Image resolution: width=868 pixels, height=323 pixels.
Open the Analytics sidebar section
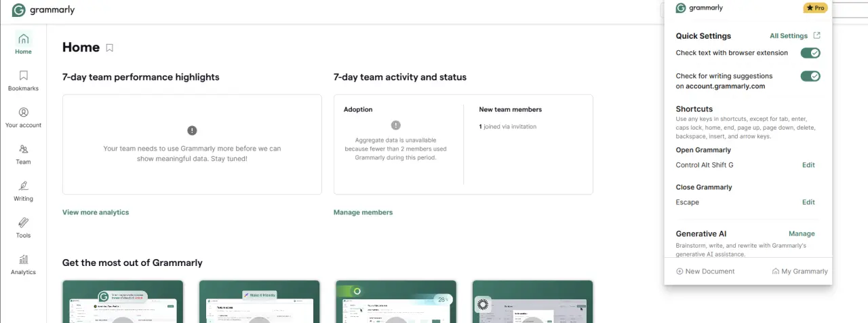click(23, 264)
